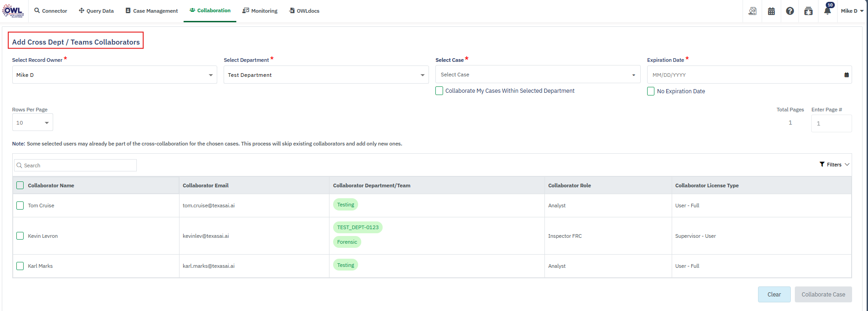Click the Filters funnel icon
Image resolution: width=868 pixels, height=311 pixels.
822,164
